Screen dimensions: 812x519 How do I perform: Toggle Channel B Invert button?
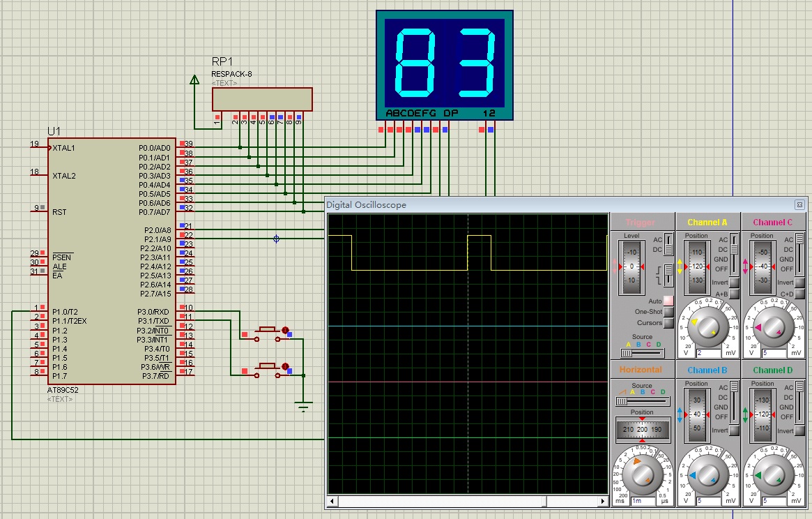[x=734, y=430]
